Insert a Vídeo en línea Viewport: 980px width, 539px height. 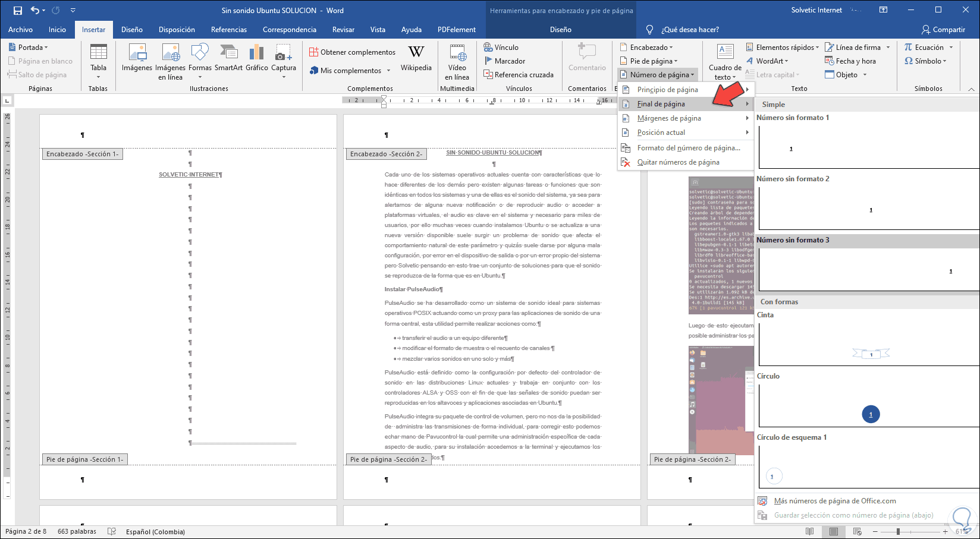[457, 61]
